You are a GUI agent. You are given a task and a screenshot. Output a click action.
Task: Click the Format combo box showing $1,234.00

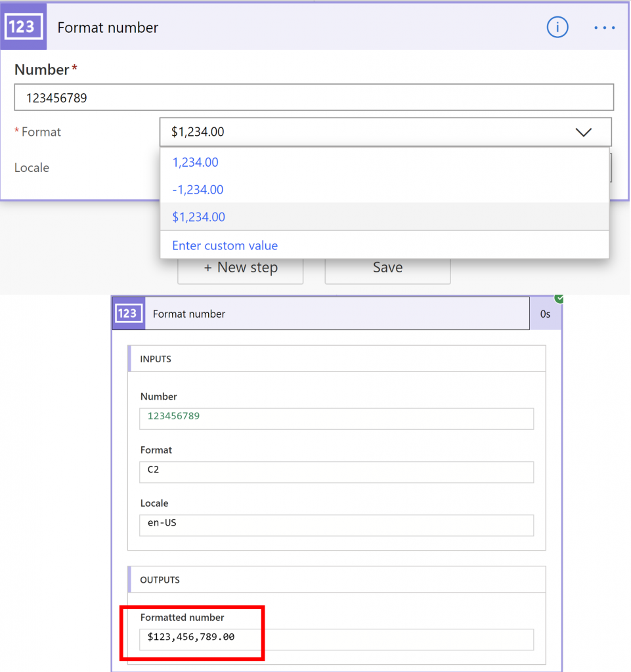(x=385, y=132)
